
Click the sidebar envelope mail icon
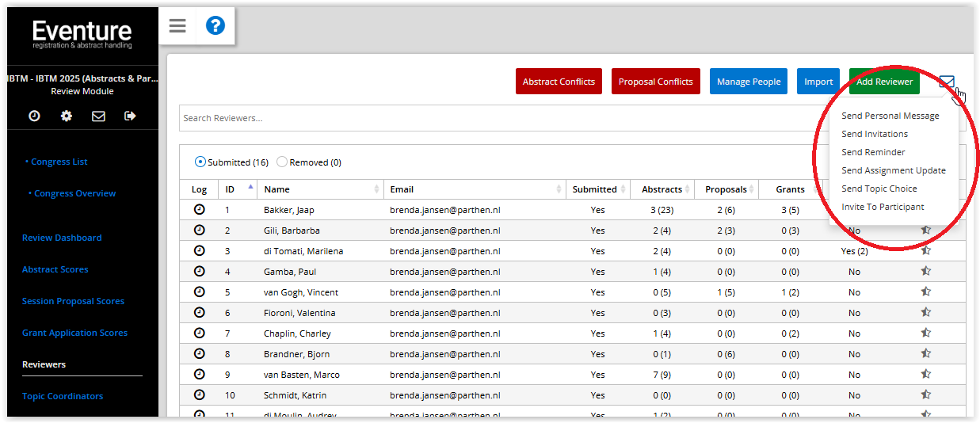click(x=98, y=116)
